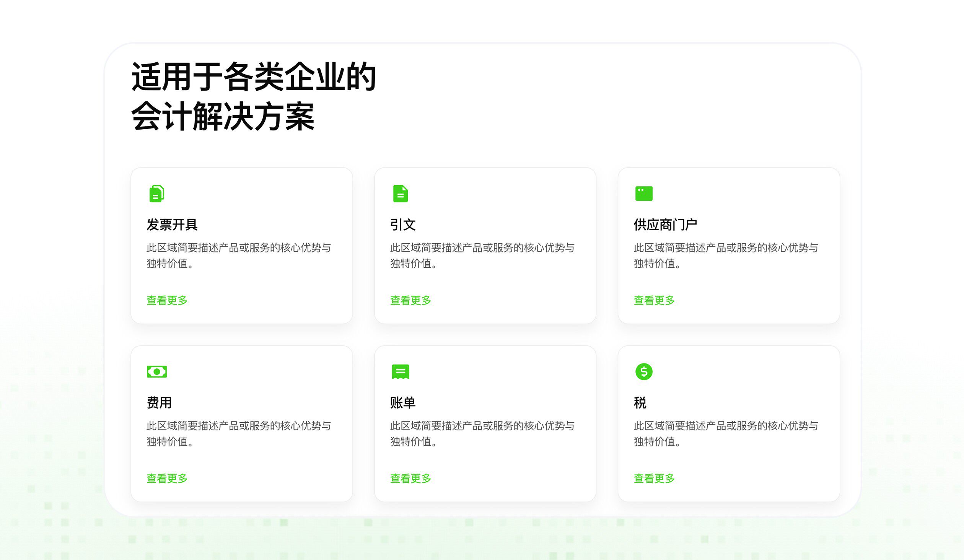This screenshot has height=560, width=964.
Task: Open 查看更多 under 费用
Action: click(166, 479)
